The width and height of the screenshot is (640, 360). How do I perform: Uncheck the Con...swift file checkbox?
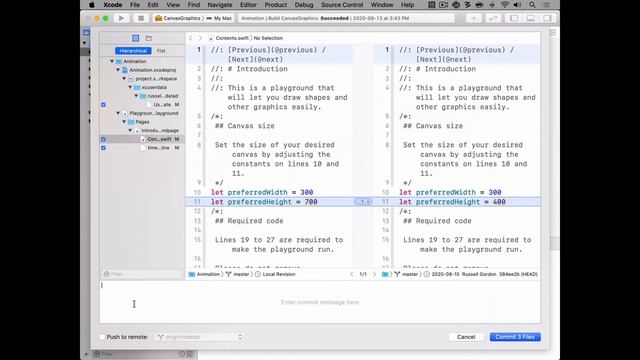[x=103, y=139]
